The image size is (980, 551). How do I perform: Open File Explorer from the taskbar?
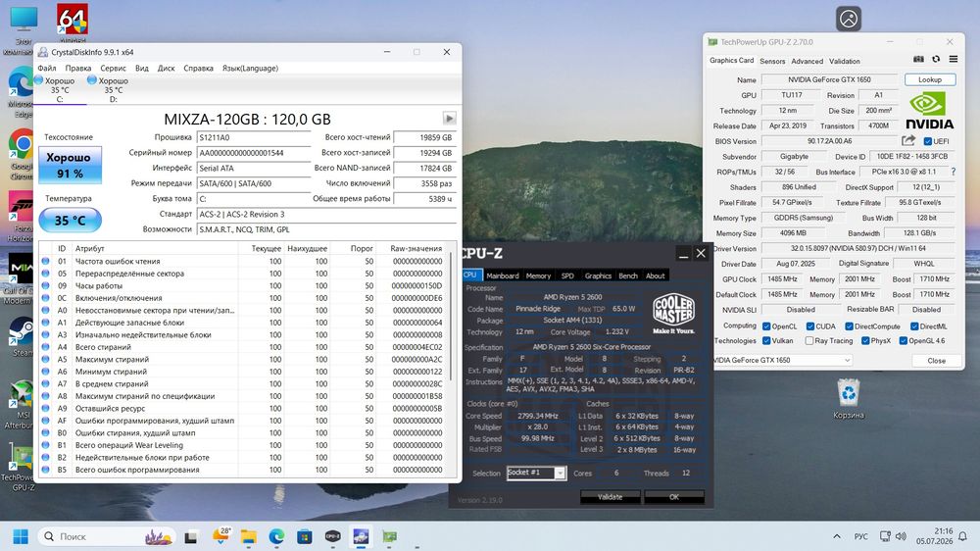[248, 536]
